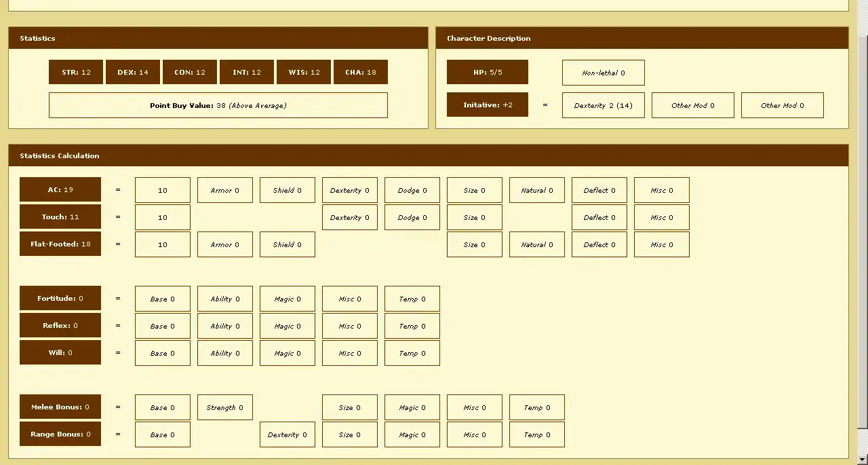Click the scrollbar down arrow
Image resolution: width=868 pixels, height=465 pixels.
pos(862,458)
